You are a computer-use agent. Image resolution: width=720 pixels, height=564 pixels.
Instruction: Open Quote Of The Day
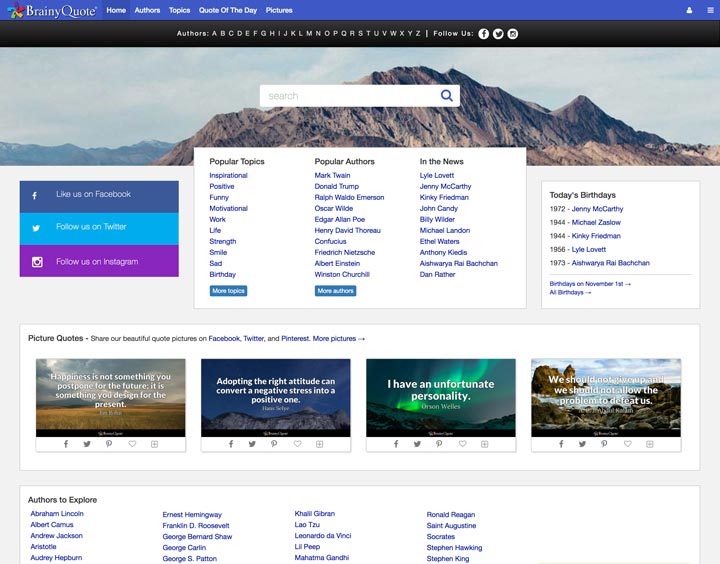coord(228,10)
